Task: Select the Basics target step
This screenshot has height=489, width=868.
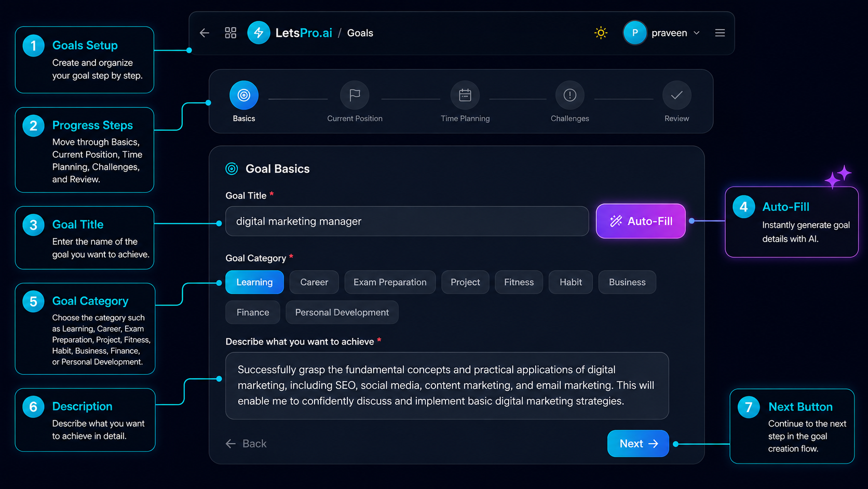Action: pos(244,95)
